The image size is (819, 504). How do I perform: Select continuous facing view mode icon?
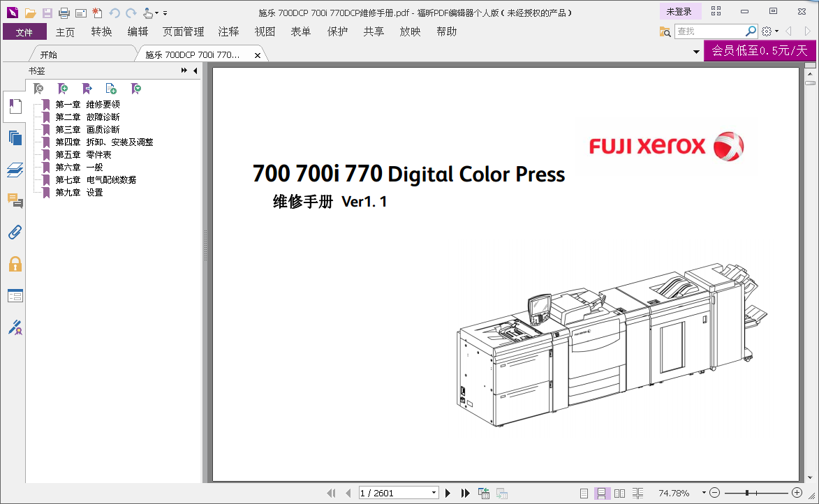click(x=637, y=493)
